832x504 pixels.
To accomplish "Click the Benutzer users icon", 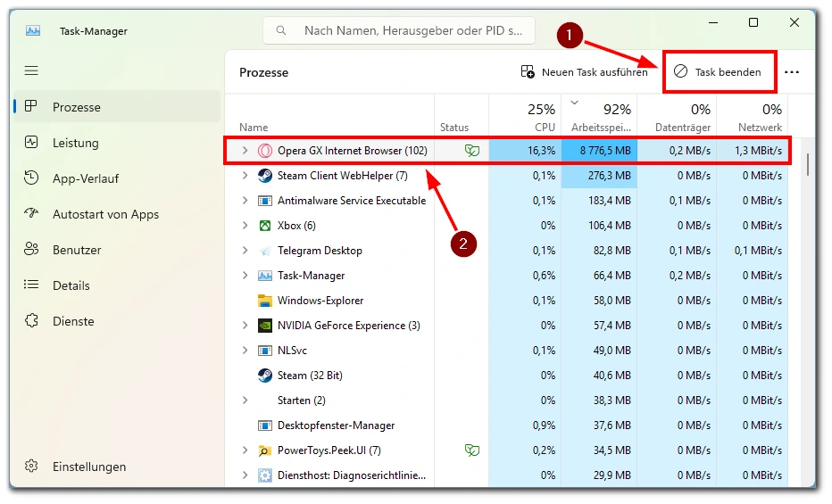I will coord(31,249).
